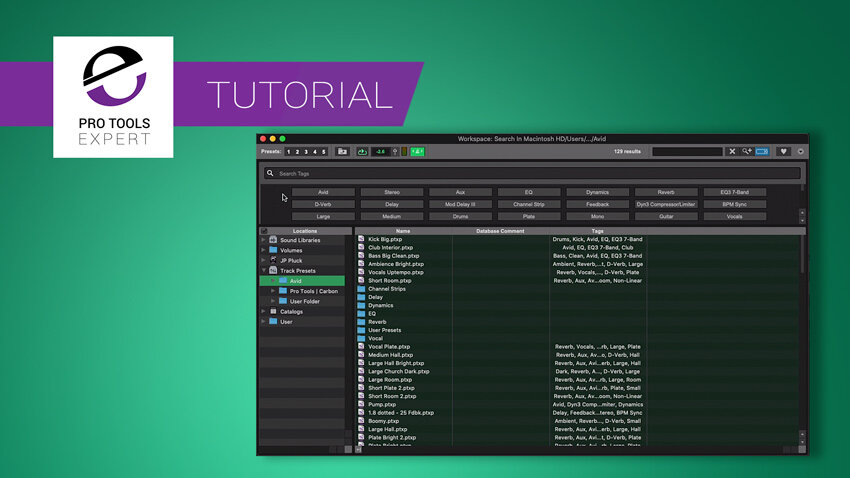Filter by the Stereo tag

point(392,192)
